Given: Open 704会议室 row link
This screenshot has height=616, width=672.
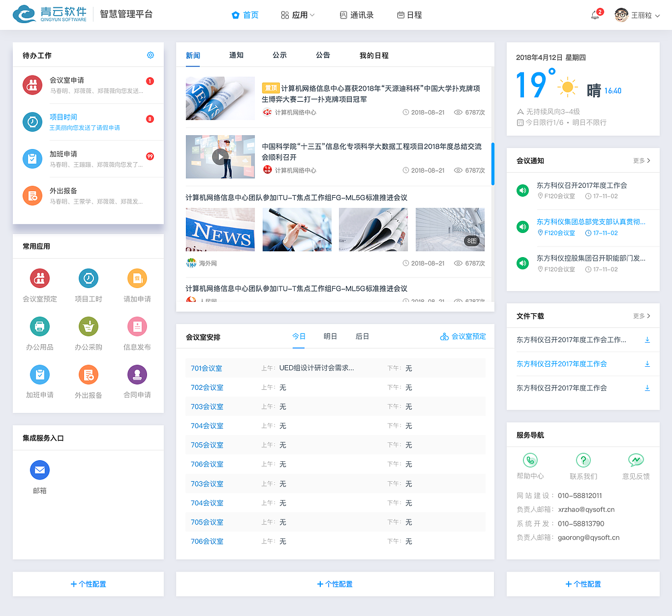Looking at the screenshot, I should (207, 426).
